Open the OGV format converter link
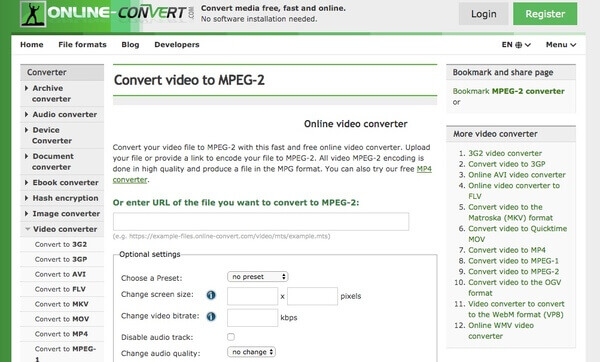This screenshot has height=362, width=600. tap(515, 287)
